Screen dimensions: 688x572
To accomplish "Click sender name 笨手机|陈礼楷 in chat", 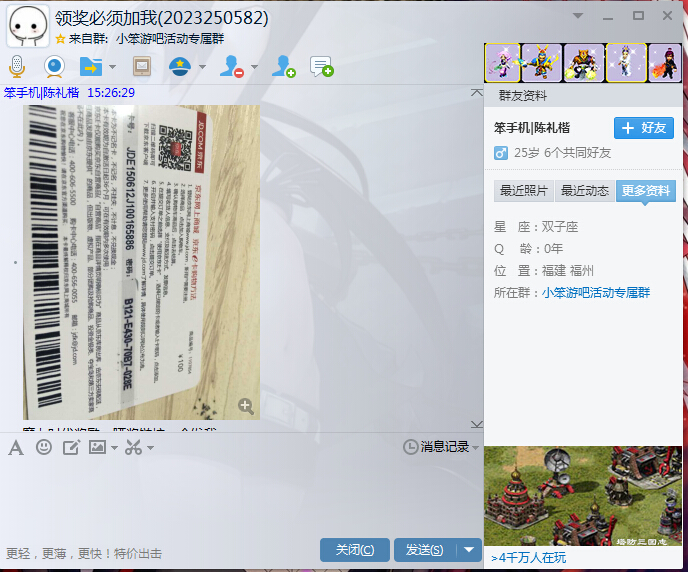I will click(42, 93).
